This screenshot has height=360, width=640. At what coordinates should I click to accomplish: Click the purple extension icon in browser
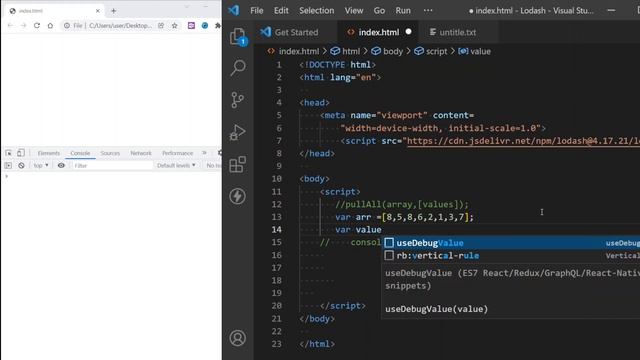click(191, 25)
